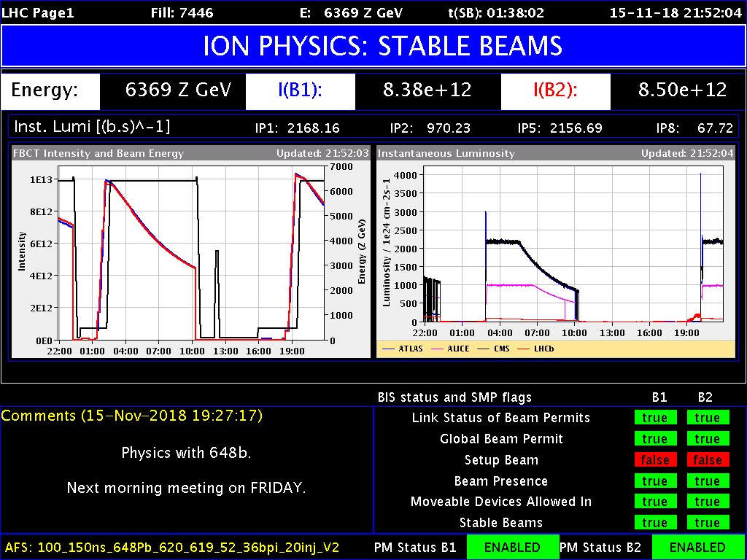The width and height of the screenshot is (747, 560).
Task: Click the LHCb legend entry
Action: (x=537, y=349)
